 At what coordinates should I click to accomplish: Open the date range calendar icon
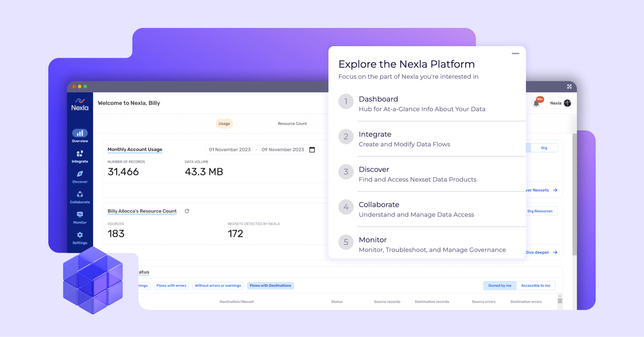[312, 150]
